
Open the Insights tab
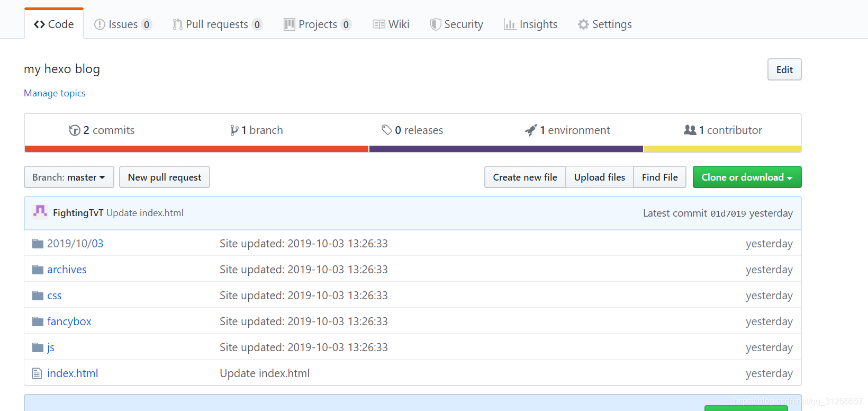tap(531, 24)
